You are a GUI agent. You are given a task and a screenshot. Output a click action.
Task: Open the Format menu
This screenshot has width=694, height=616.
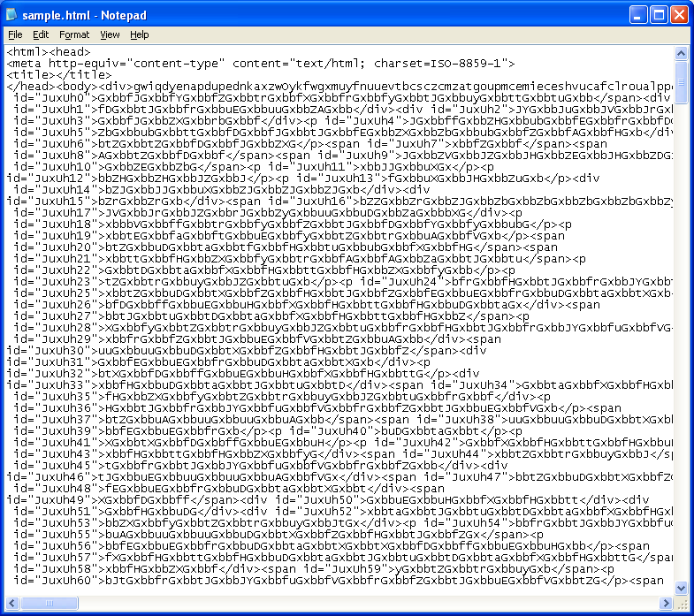coord(74,34)
